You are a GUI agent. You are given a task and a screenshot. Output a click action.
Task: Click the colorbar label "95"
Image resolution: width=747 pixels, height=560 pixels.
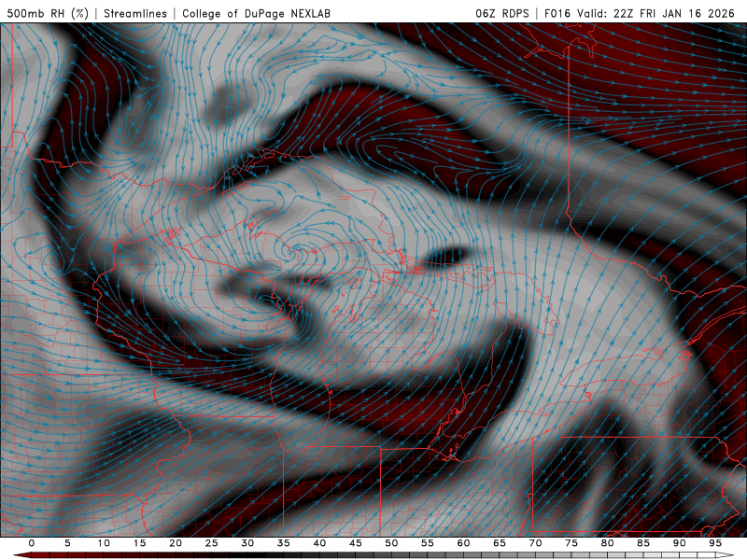click(715, 543)
